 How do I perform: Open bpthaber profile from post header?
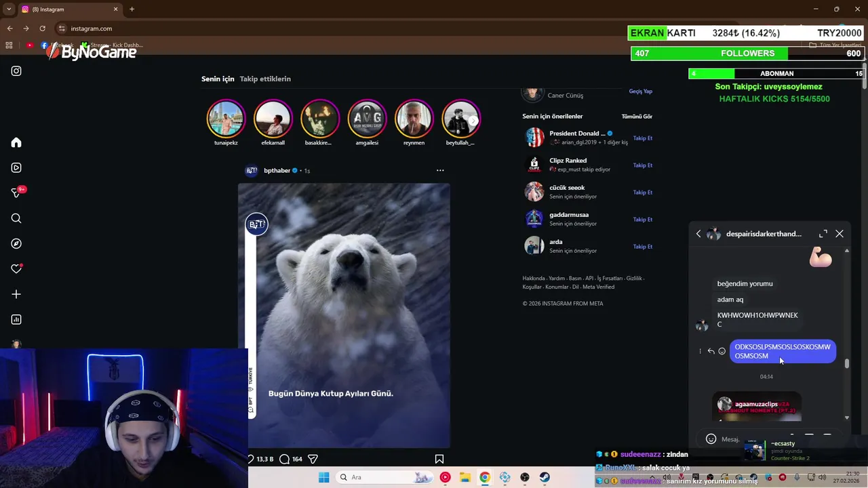click(277, 170)
